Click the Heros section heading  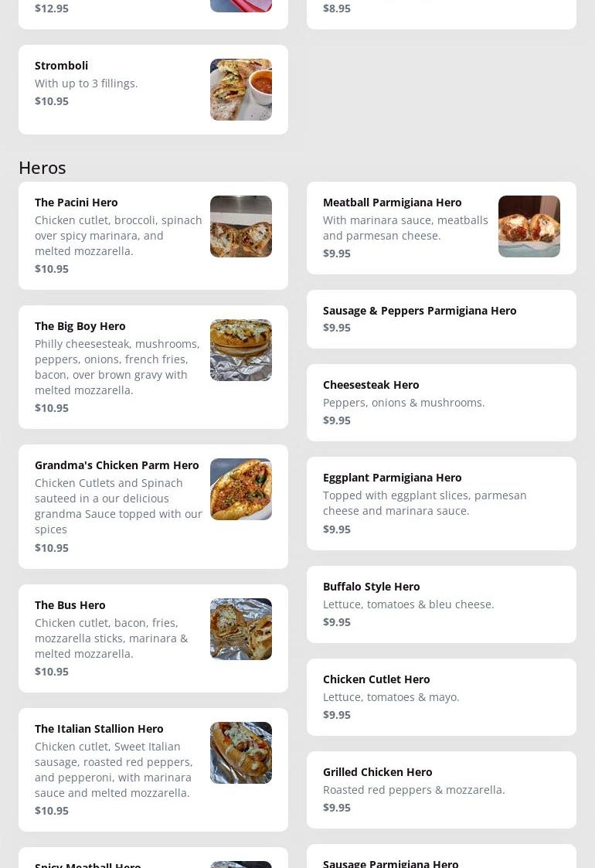[x=42, y=168]
